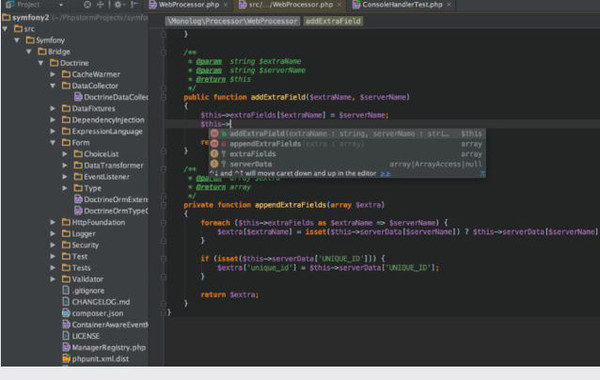The height and width of the screenshot is (380, 600).
Task: Close the ConsoleHandlerTest.php tab
Action: click(x=449, y=5)
